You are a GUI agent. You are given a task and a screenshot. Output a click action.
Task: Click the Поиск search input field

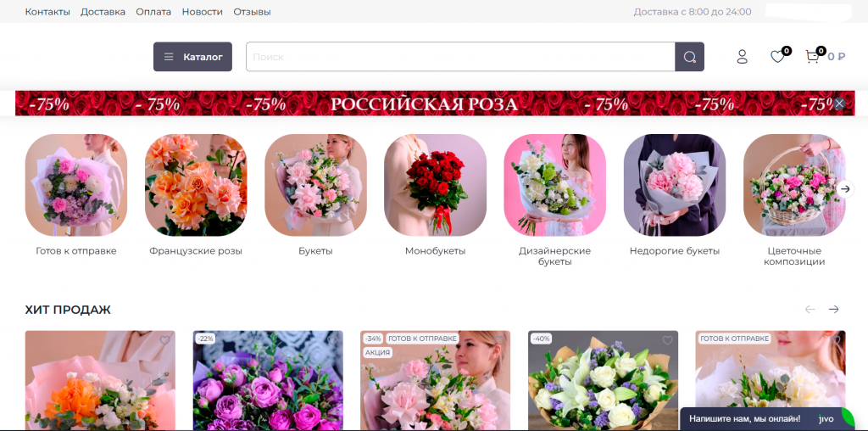point(459,57)
